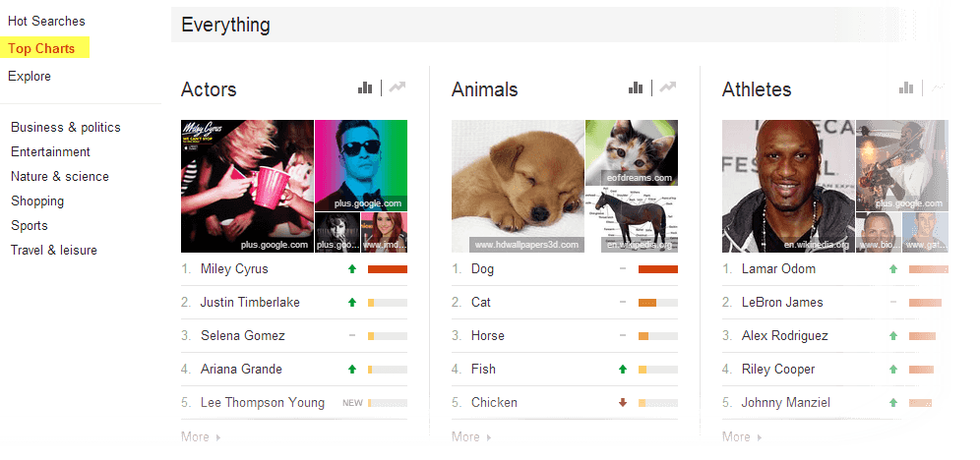This screenshot has height=460, width=980.
Task: Click Justin Timberlake entry in Actors
Action: pyautogui.click(x=250, y=302)
